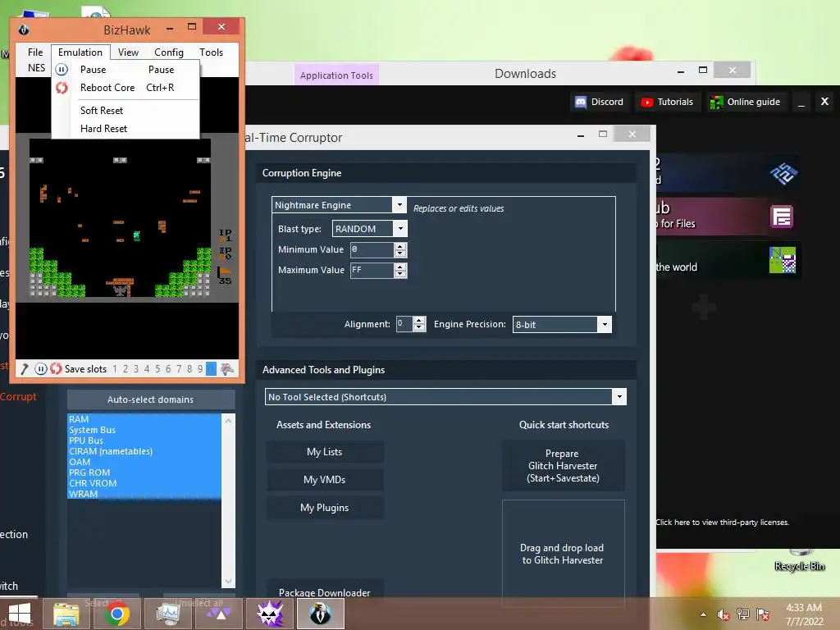Open the Engine Precision 8-bit dropdown
840x630 pixels.
(605, 325)
